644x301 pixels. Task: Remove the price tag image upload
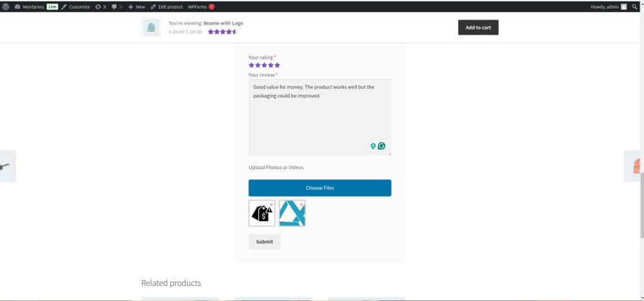tap(271, 205)
